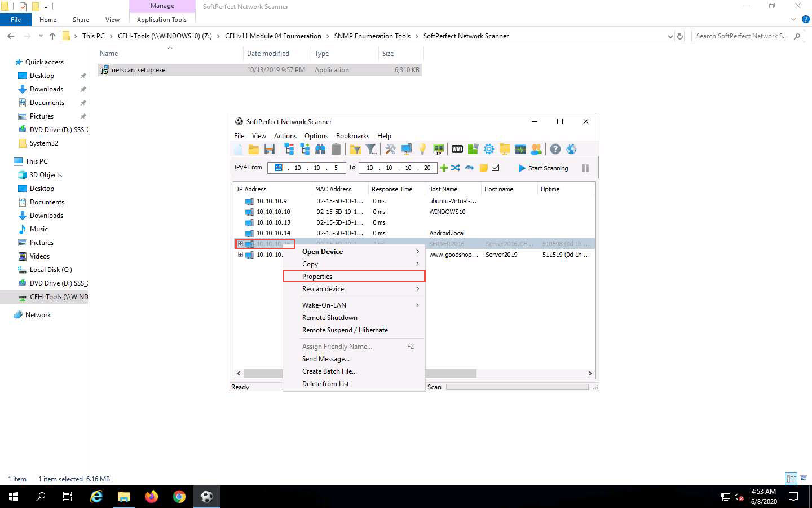This screenshot has height=508, width=812.
Task: Switch to Explorer View ribbon tab
Action: (x=112, y=20)
